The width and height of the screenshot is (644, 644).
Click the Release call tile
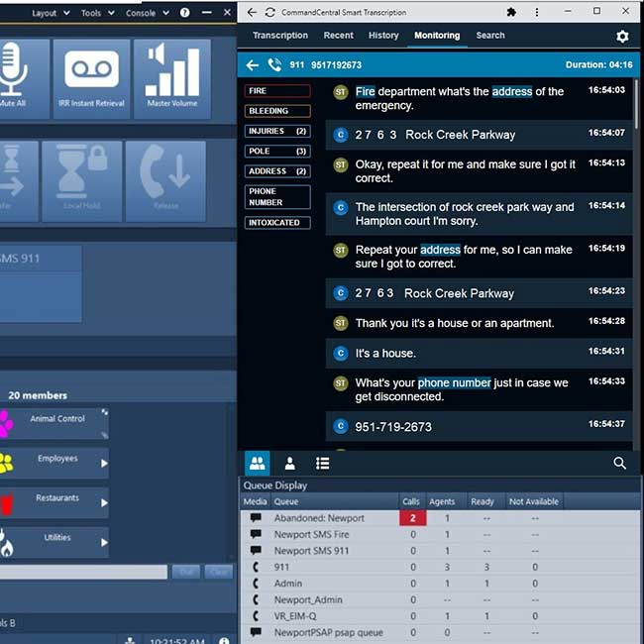point(165,181)
